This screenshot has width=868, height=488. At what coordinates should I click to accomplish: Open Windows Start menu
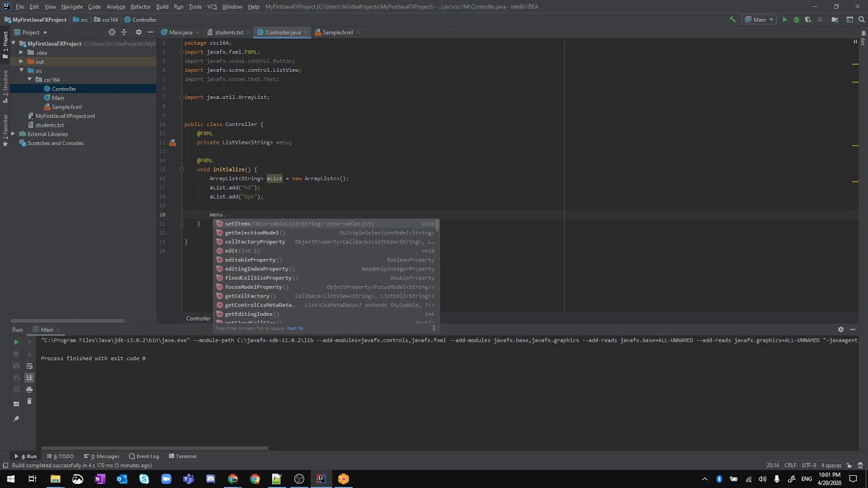click(11, 479)
